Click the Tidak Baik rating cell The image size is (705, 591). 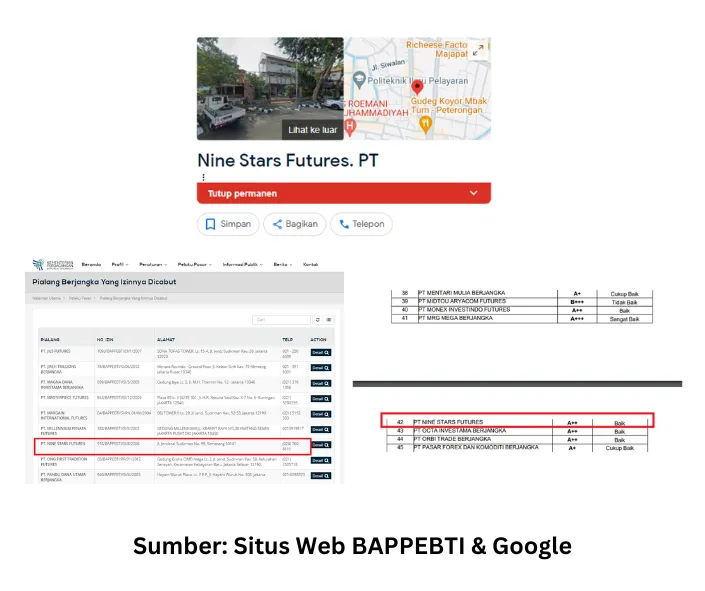(625, 302)
